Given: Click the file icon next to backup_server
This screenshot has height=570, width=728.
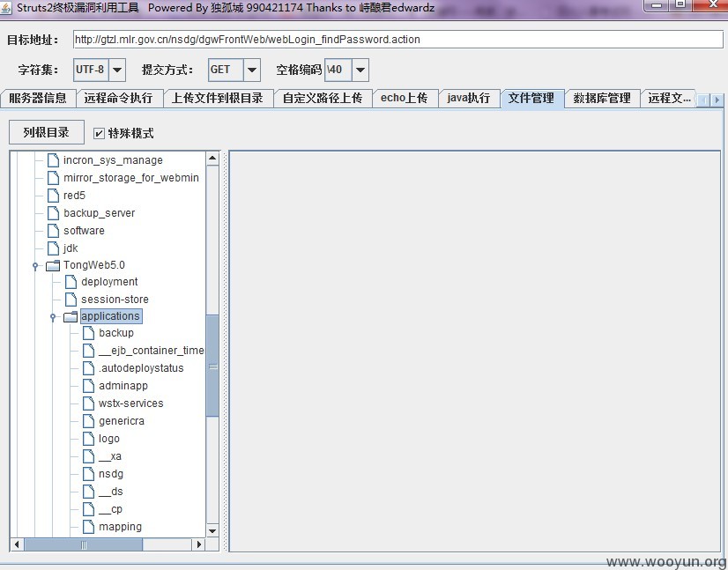Looking at the screenshot, I should pos(54,213).
